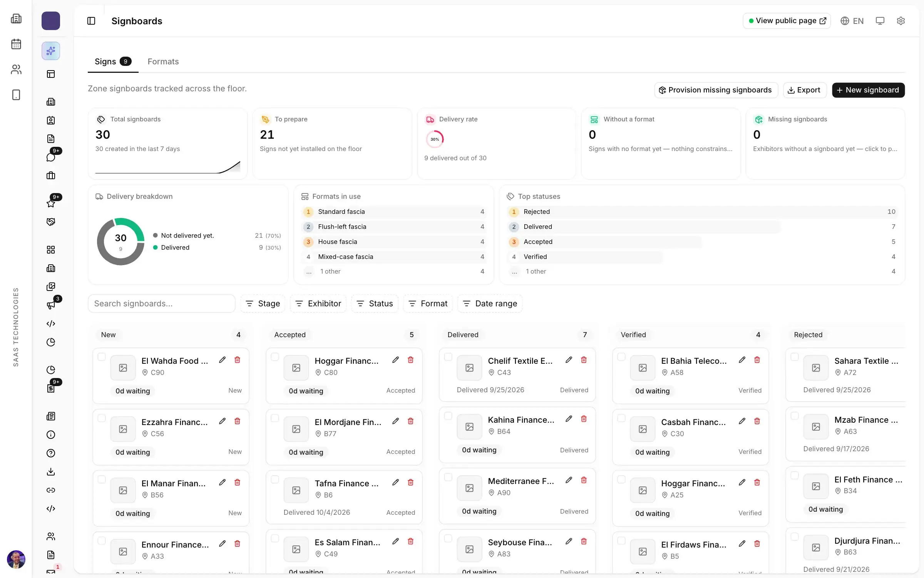
Task: Edit the Chelif Textile signboard card
Action: click(569, 360)
